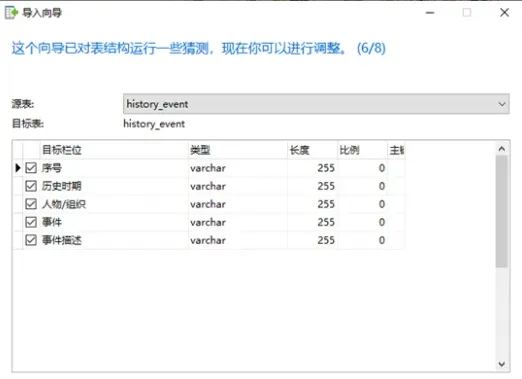Click the 长度 column header
Viewport: 522px width, 379px height.
(312, 150)
